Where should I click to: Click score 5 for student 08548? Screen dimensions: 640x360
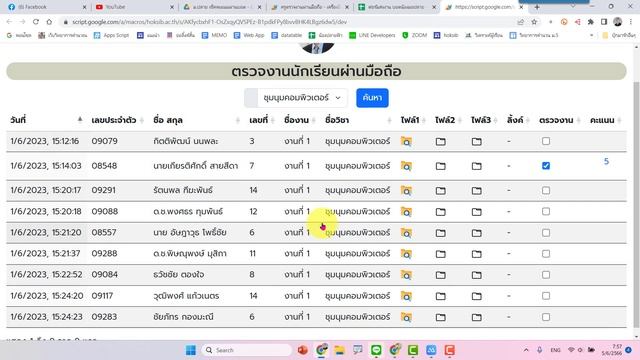click(x=606, y=161)
